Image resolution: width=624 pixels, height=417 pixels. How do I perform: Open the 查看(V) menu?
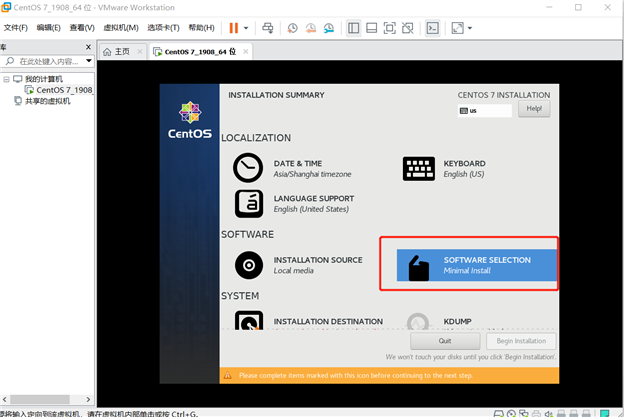(82, 28)
